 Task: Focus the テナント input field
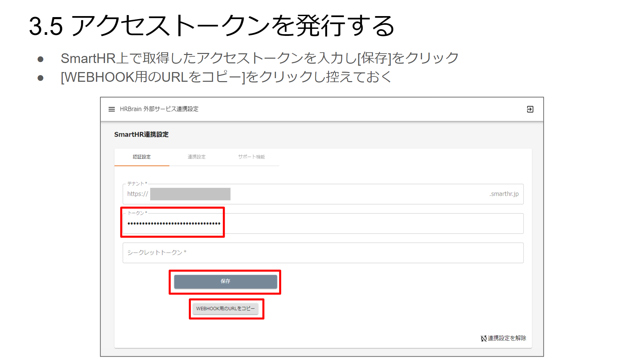coord(323,194)
